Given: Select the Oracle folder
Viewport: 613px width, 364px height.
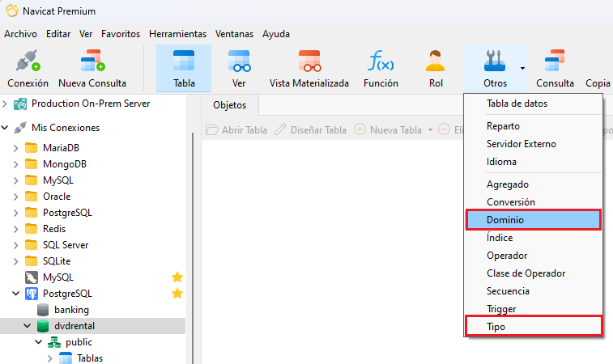Looking at the screenshot, I should [x=48, y=197].
